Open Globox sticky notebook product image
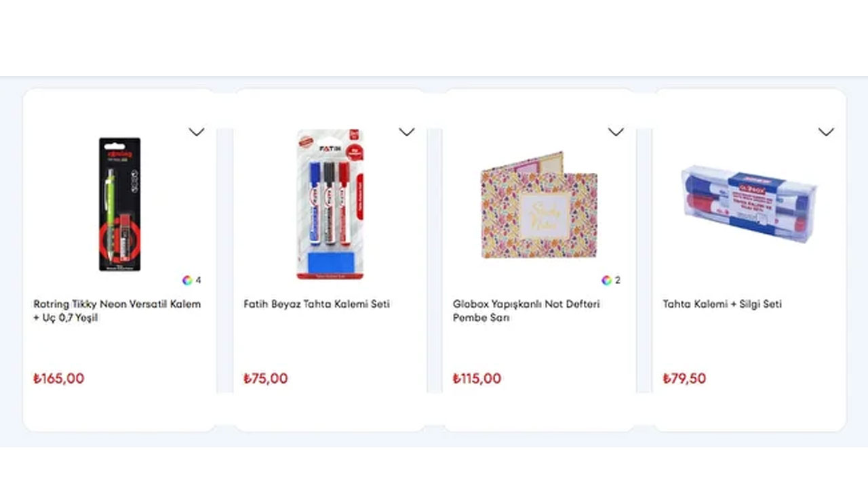 [539, 205]
